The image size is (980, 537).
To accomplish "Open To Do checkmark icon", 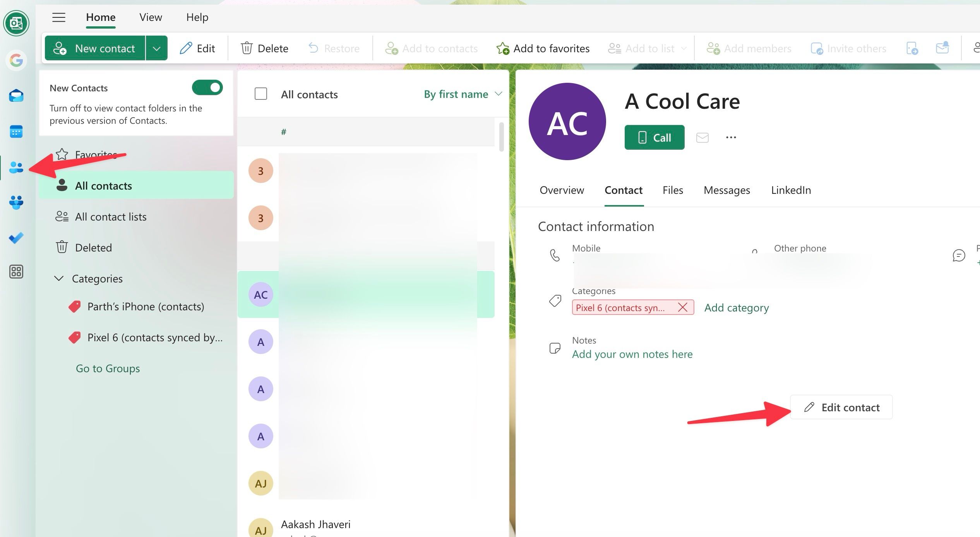I will pyautogui.click(x=16, y=238).
